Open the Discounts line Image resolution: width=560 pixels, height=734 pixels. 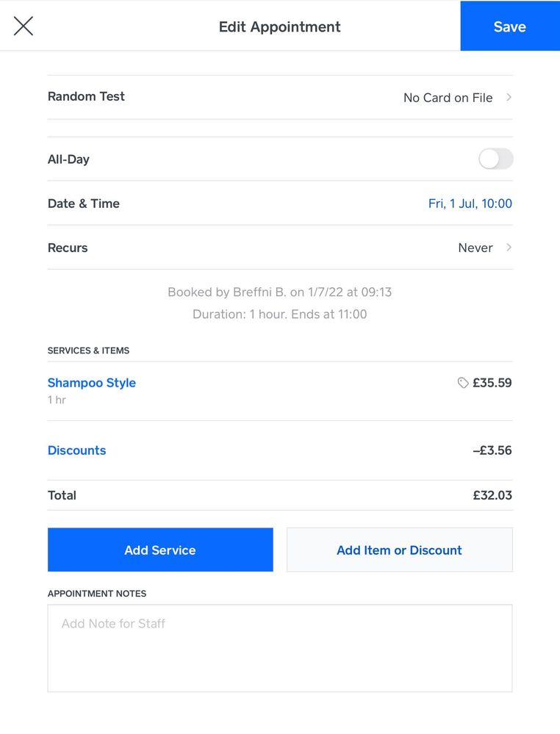76,450
